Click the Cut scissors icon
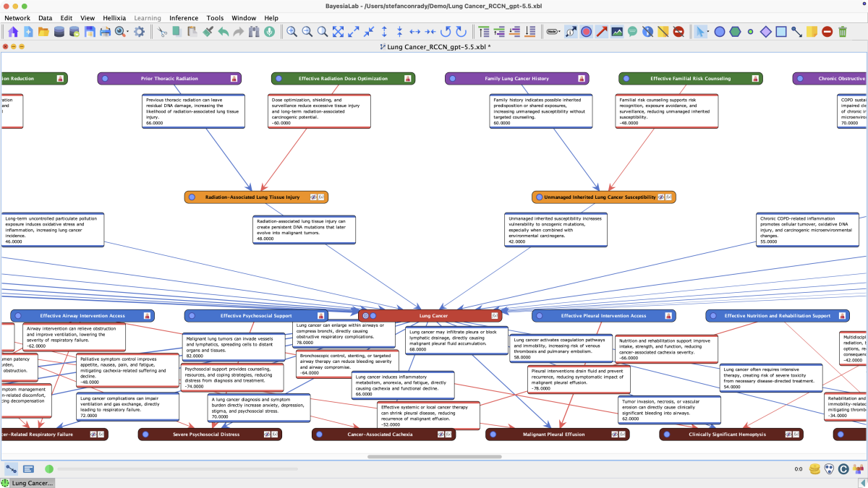The image size is (868, 488). pyautogui.click(x=163, y=32)
